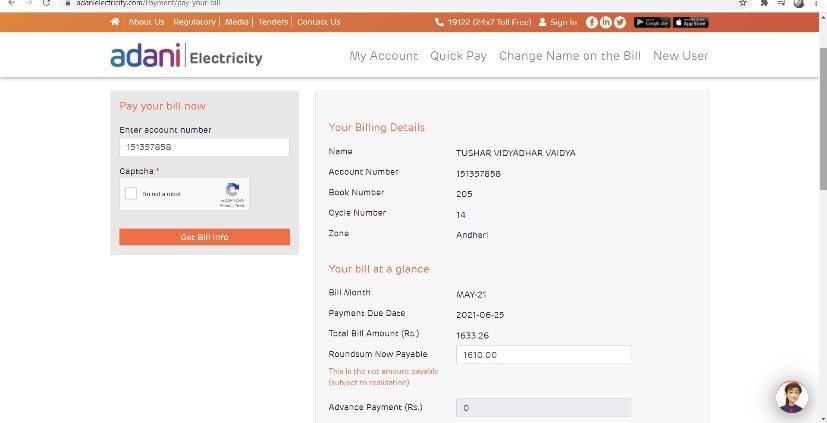Click the Sign In link

pyautogui.click(x=563, y=22)
